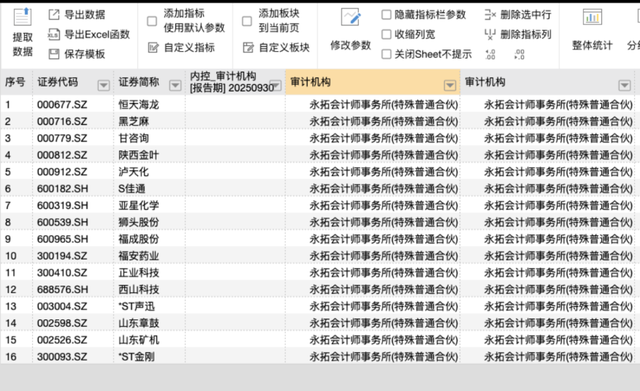Viewport: 640px width, 391px height.
Task: Click the 提取数据 extract data icon
Action: (22, 17)
